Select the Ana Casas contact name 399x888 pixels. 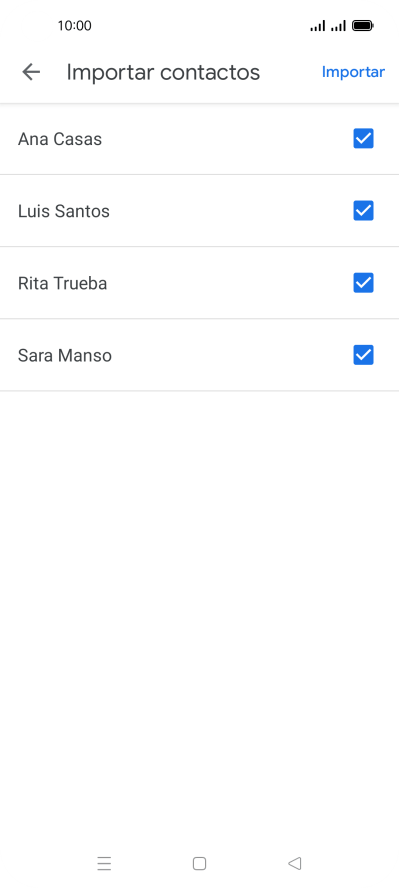click(60, 139)
